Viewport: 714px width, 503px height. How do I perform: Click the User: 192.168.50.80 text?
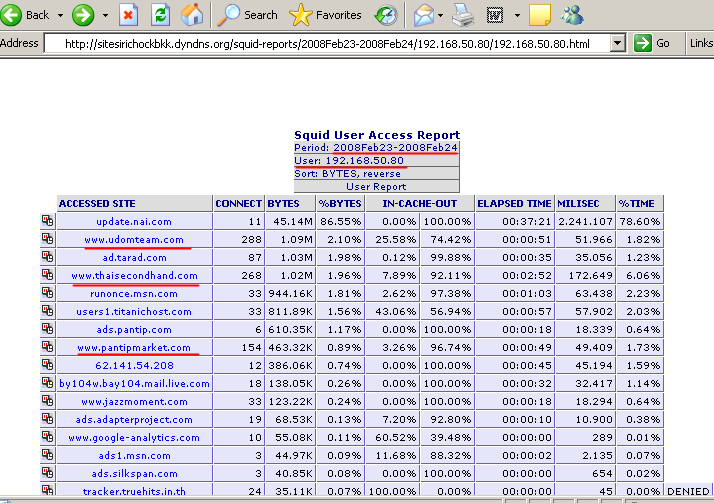[x=349, y=161]
